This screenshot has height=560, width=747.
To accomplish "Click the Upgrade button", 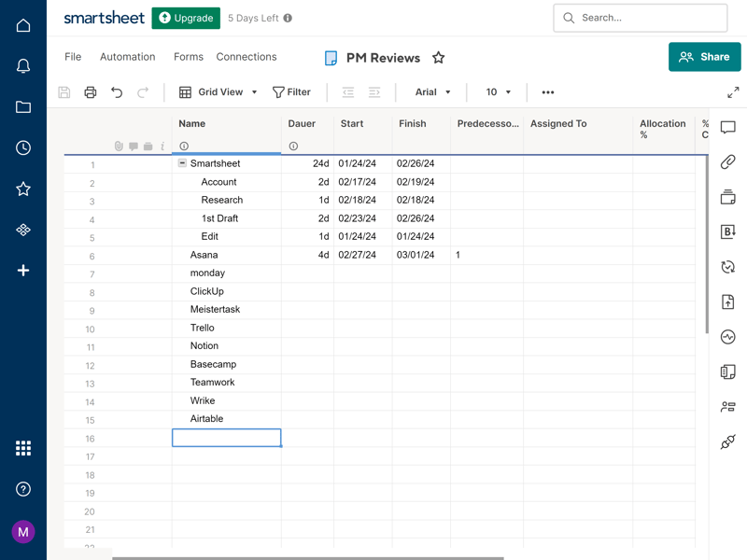I will pyautogui.click(x=186, y=18).
